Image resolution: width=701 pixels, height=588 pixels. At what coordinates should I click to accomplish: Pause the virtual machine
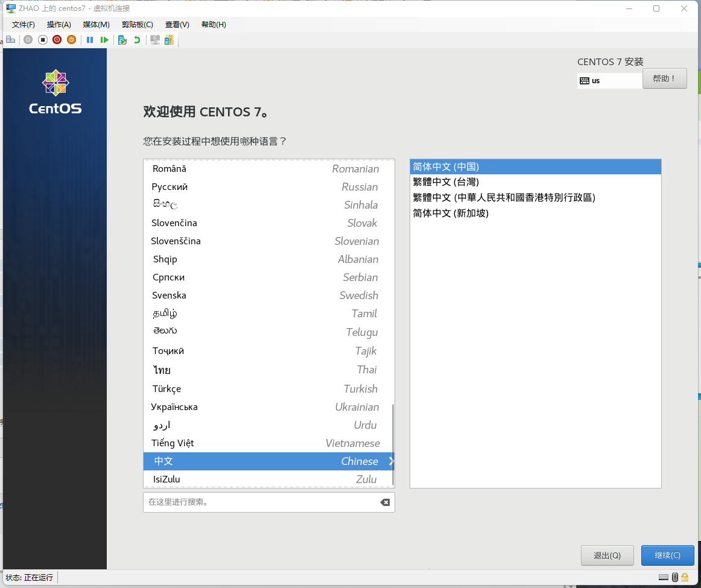point(90,40)
